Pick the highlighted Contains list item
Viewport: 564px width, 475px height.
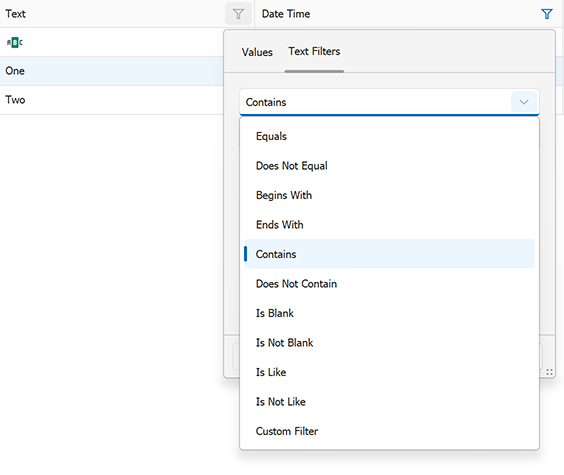pos(389,254)
